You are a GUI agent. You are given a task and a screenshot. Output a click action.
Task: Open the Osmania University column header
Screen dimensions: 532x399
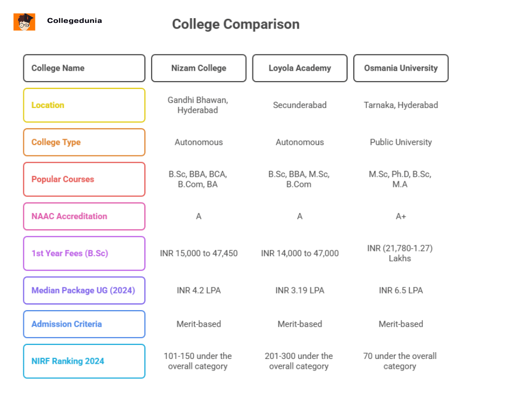401,68
